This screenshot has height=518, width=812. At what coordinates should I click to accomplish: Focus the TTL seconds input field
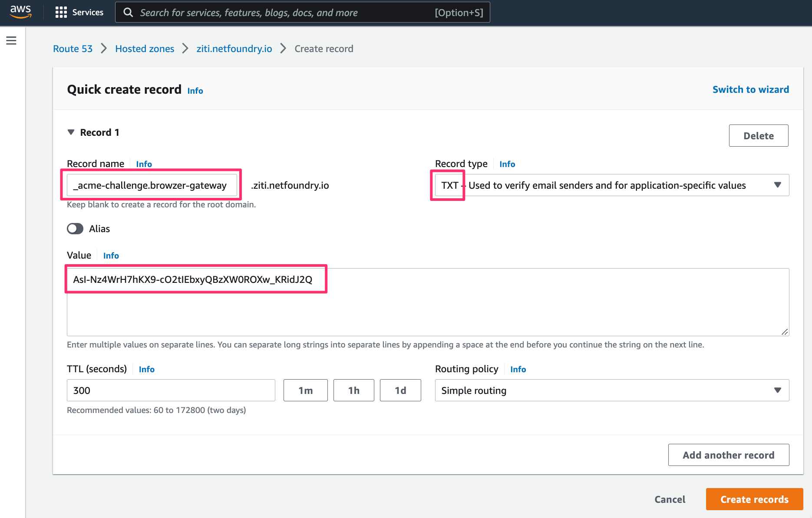[171, 390]
